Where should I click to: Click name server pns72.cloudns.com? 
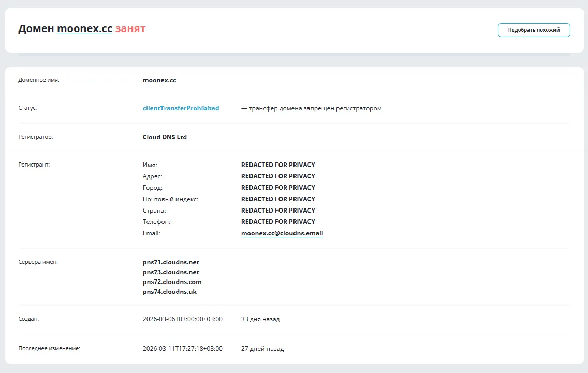[172, 282]
